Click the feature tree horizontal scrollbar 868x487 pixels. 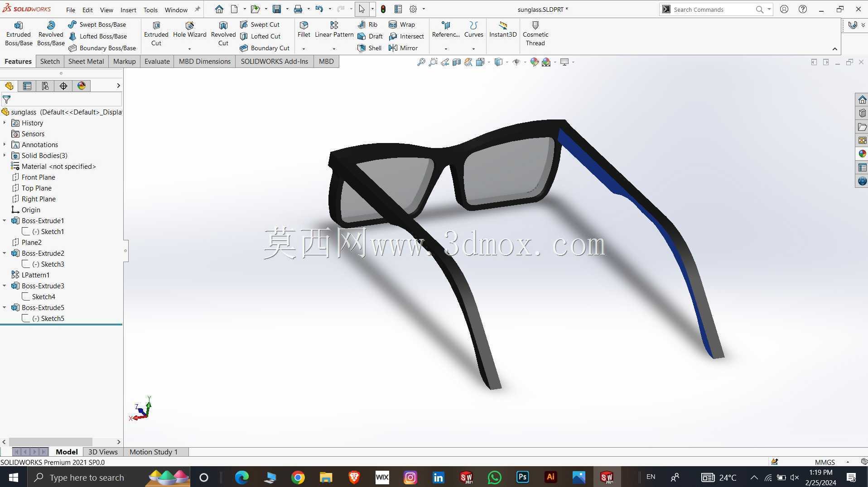[x=51, y=442]
